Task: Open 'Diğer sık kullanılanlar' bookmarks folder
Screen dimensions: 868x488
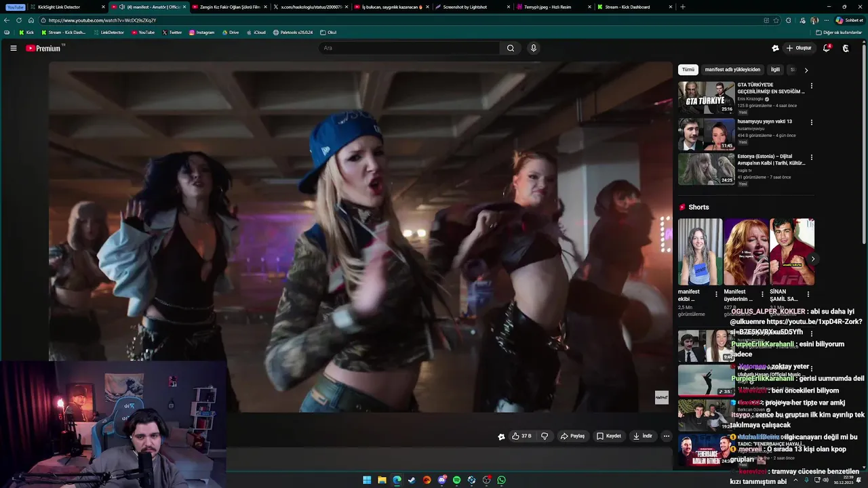Action: pos(839,33)
